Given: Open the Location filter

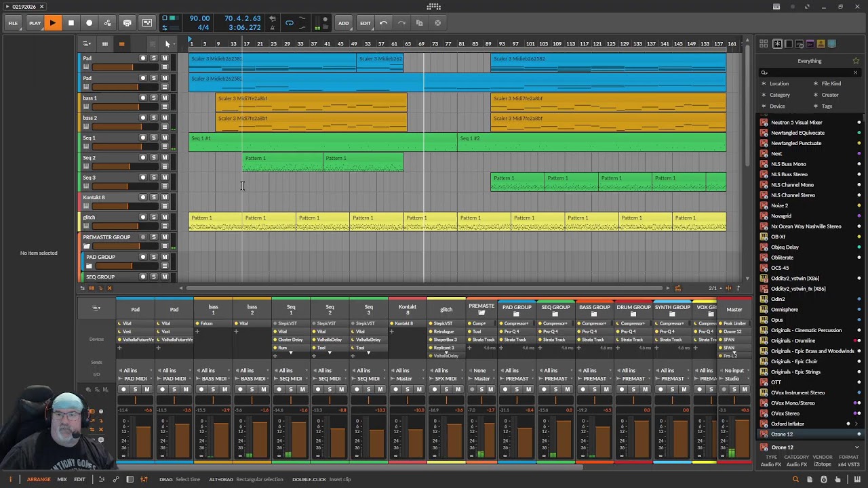Looking at the screenshot, I should click(778, 83).
